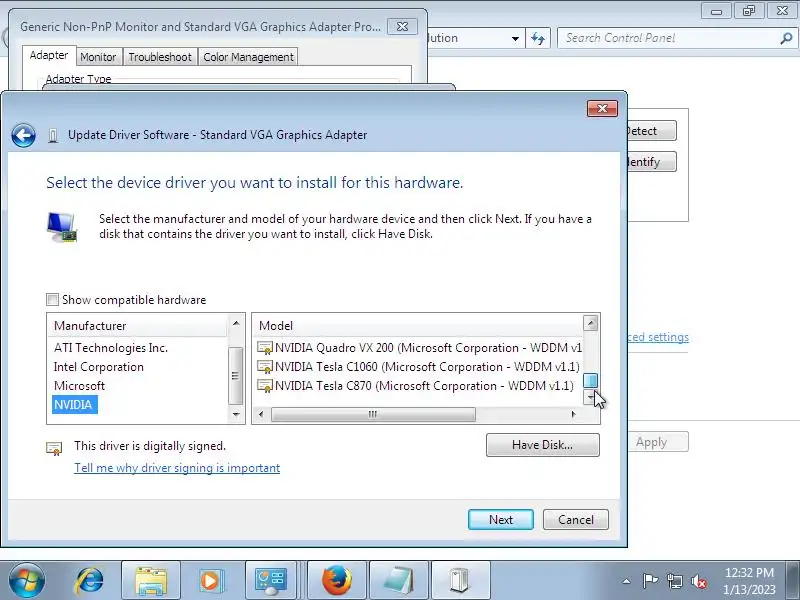Open Windows Media Player from taskbar
The width and height of the screenshot is (800, 600).
coord(210,581)
